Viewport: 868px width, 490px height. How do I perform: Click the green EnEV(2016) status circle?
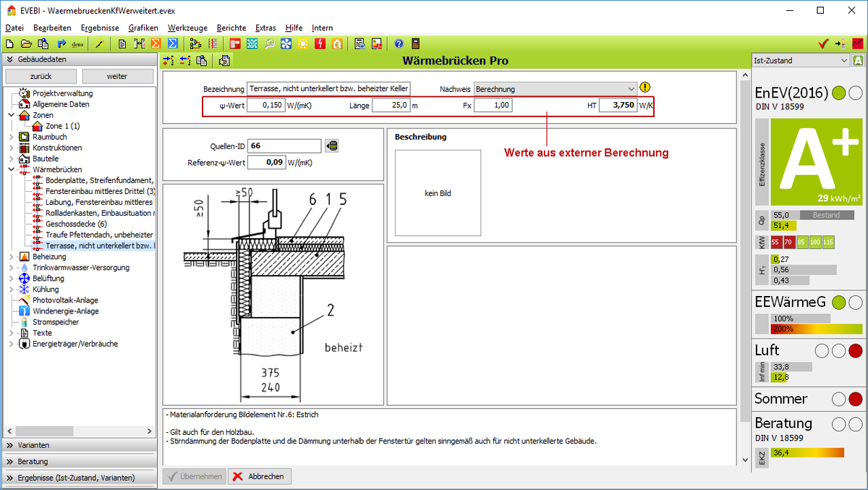click(x=839, y=93)
